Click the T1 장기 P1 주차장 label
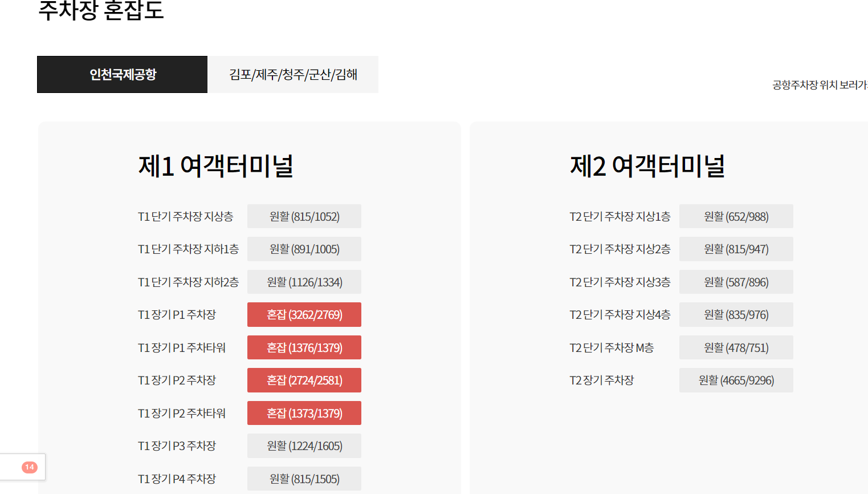The width and height of the screenshot is (868, 494). (x=177, y=315)
